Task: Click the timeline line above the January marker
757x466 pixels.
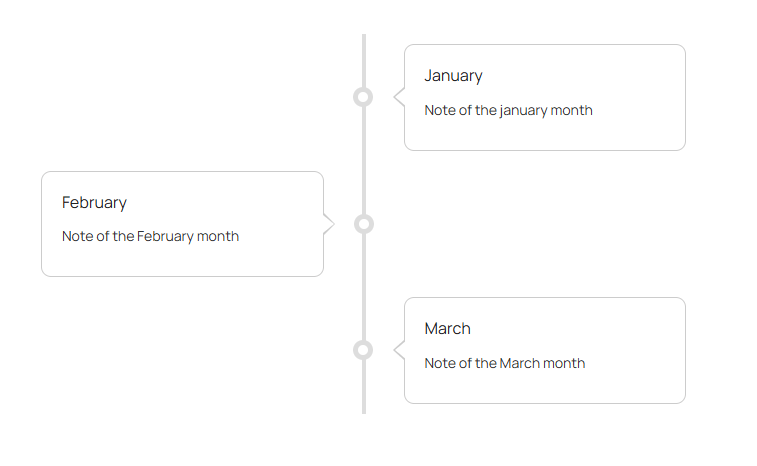Action: click(364, 60)
